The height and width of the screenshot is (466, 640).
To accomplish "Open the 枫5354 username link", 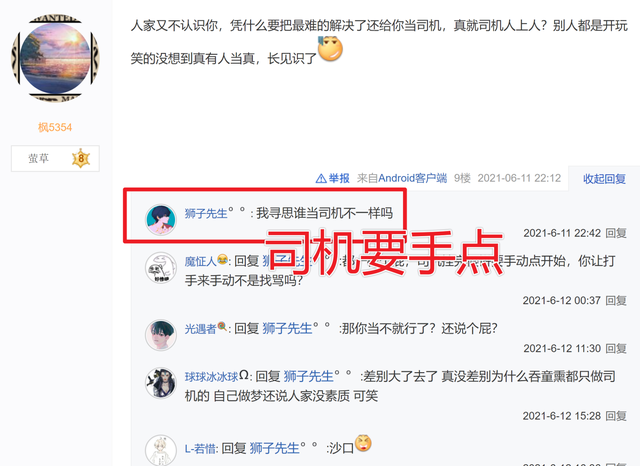I will coord(55,127).
